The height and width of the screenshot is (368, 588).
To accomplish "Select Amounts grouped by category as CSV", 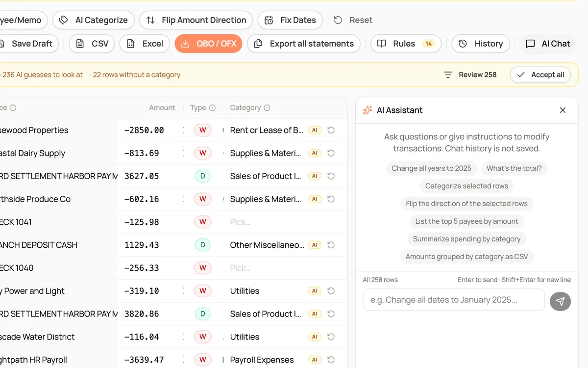I will pos(466,257).
